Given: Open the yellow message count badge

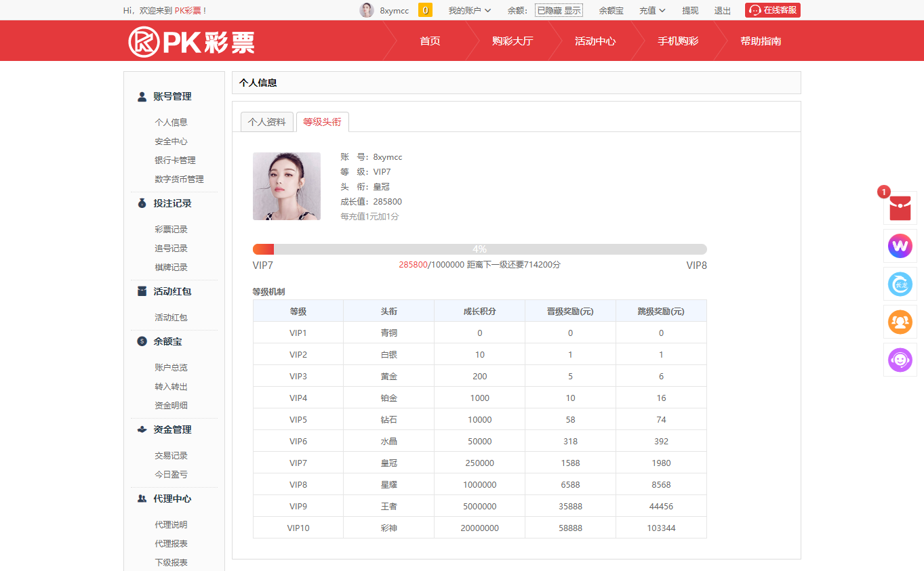Looking at the screenshot, I should click(425, 10).
